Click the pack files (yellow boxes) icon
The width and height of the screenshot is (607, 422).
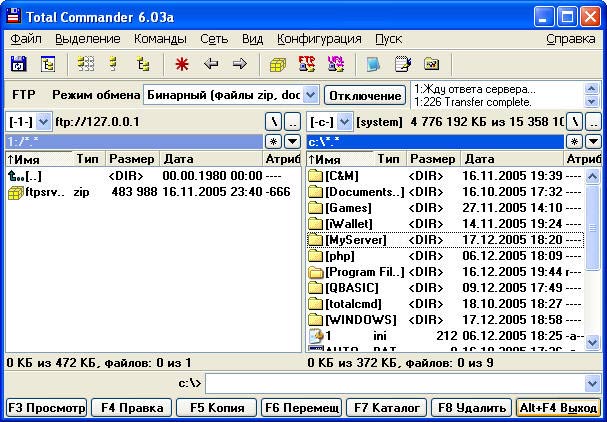(278, 64)
